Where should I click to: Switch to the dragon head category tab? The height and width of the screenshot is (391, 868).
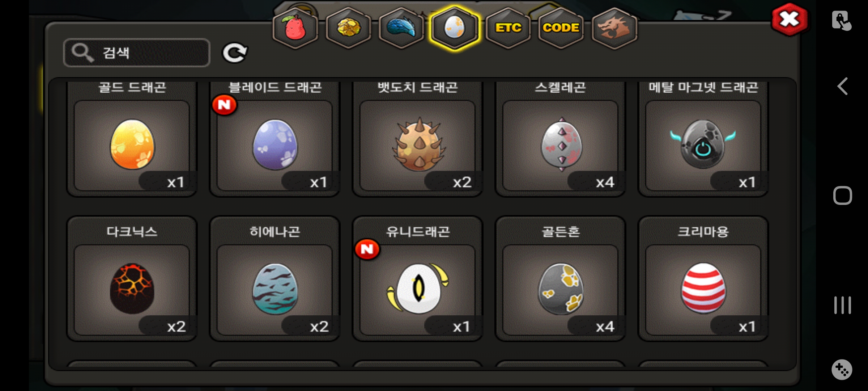(x=614, y=28)
